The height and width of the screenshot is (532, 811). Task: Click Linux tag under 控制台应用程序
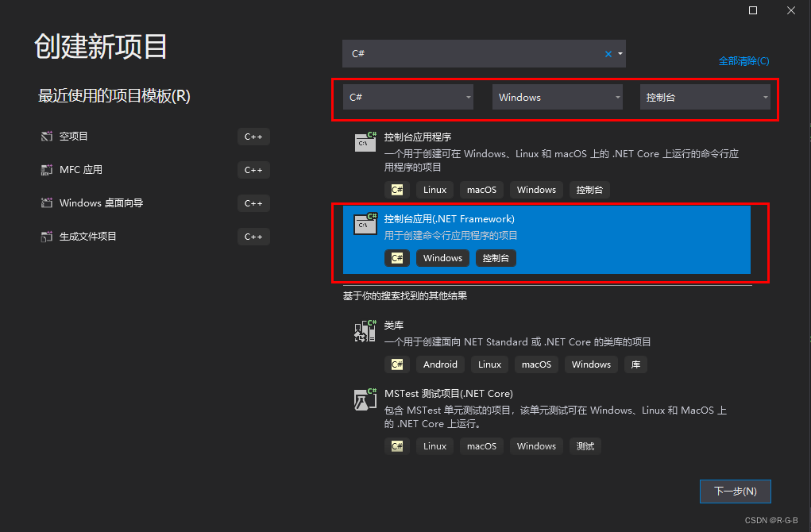click(x=434, y=190)
